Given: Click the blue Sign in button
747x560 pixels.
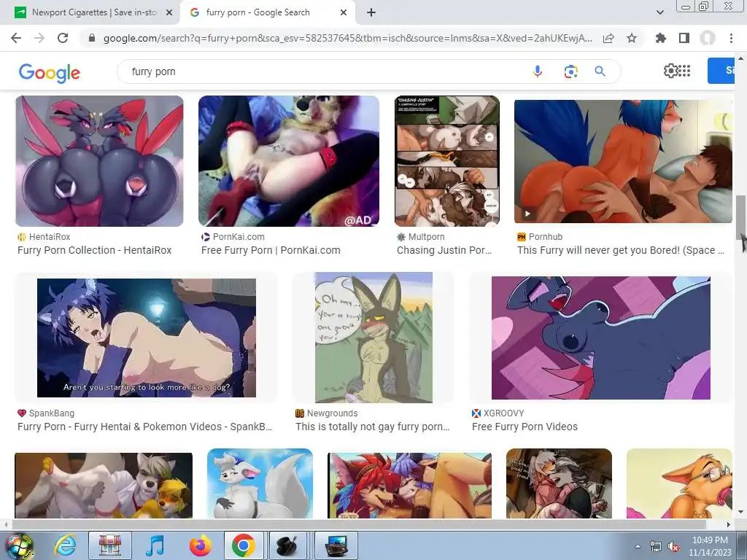Looking at the screenshot, I should pyautogui.click(x=721, y=71).
